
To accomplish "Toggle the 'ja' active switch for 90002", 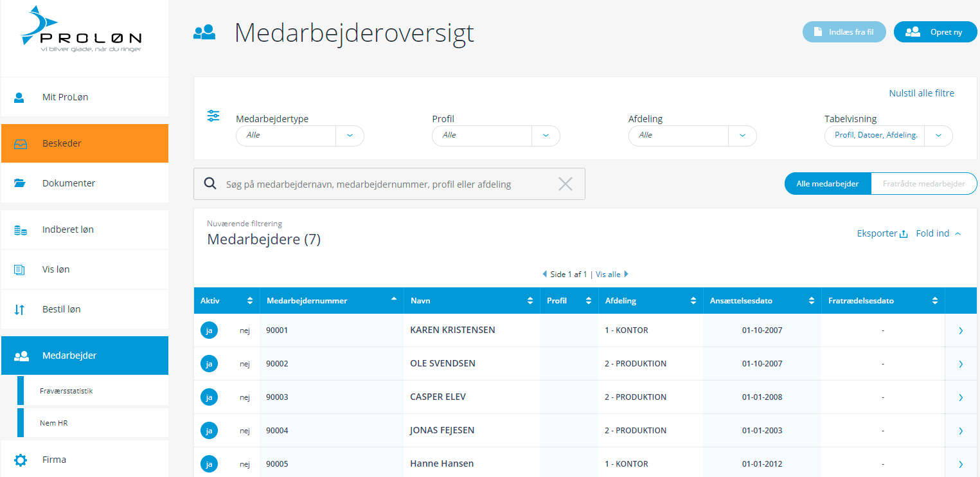I will [209, 364].
